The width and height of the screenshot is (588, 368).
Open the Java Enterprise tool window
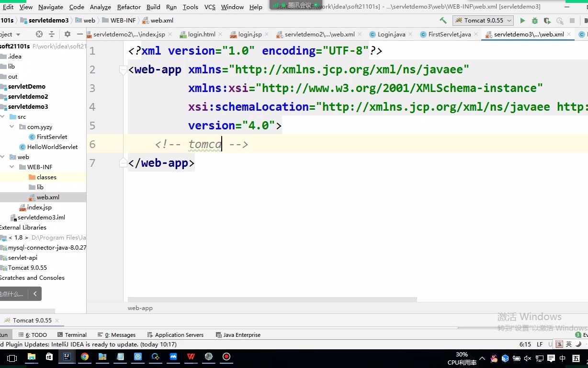[238, 335]
